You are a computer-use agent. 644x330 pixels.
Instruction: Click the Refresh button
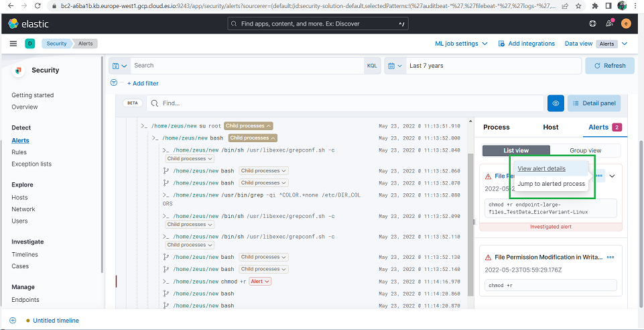pyautogui.click(x=610, y=66)
